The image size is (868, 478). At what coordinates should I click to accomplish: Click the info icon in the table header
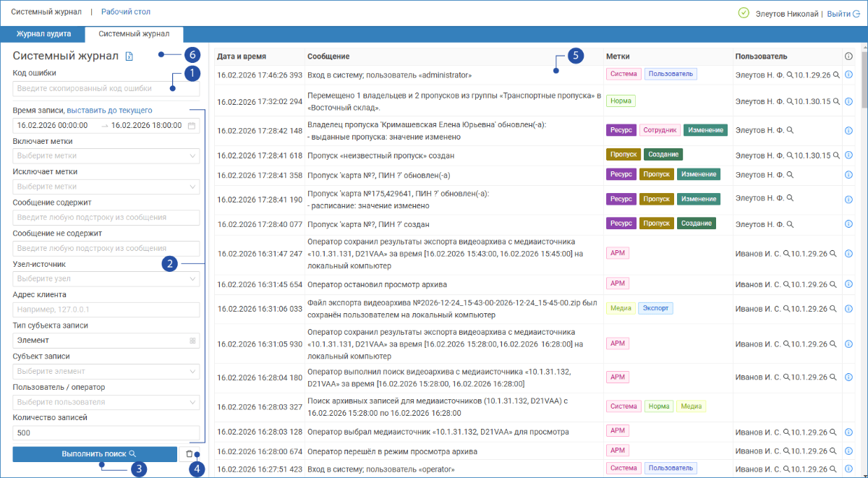click(848, 56)
